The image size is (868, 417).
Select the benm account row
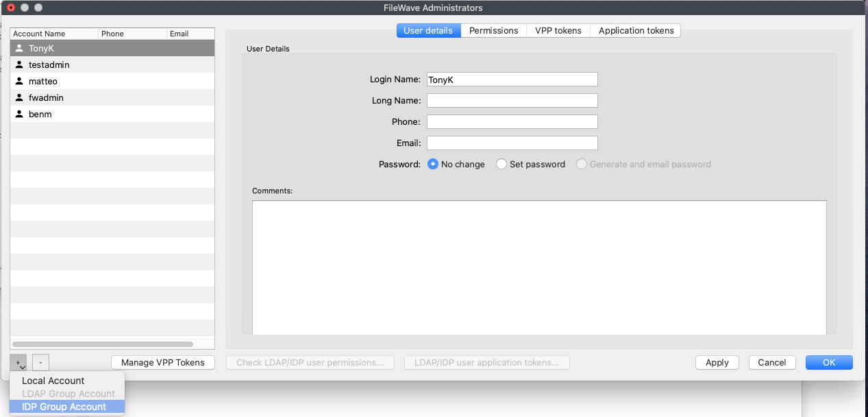112,115
